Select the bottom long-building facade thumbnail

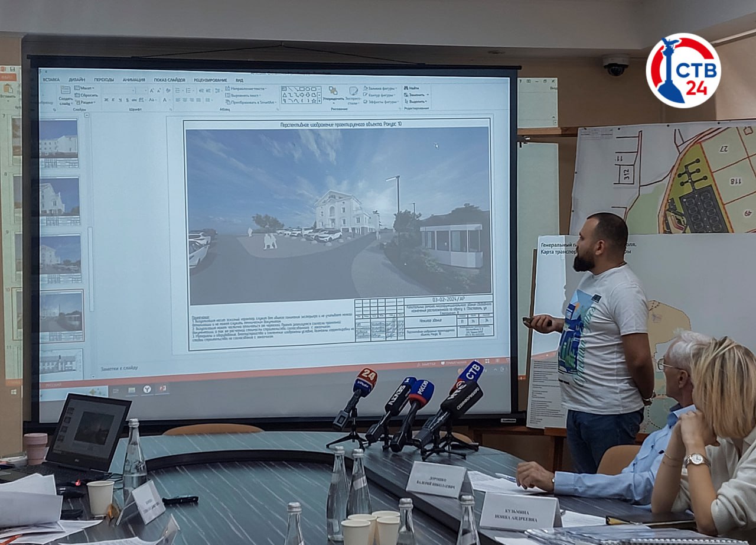pos(61,362)
